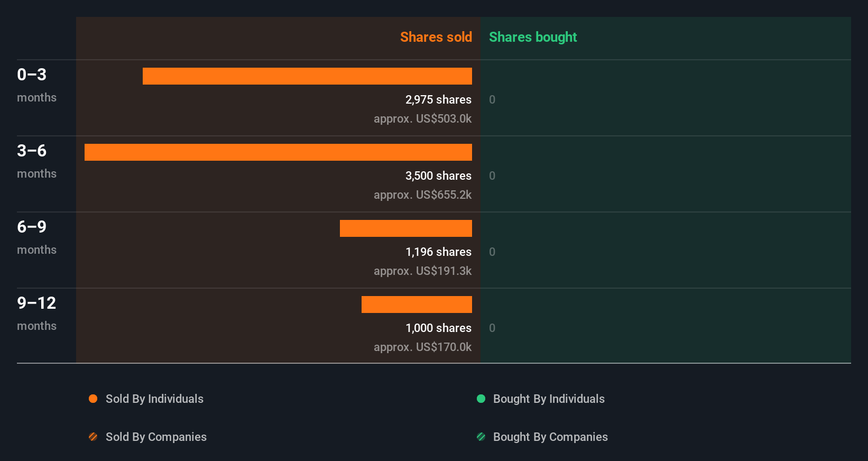This screenshot has width=868, height=461.
Task: Click the approx. US$503.0k amount
Action: tap(422, 119)
